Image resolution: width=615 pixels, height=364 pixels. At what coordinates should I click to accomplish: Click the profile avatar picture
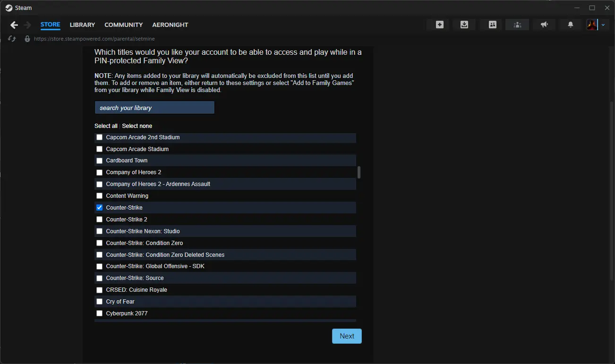click(x=592, y=25)
